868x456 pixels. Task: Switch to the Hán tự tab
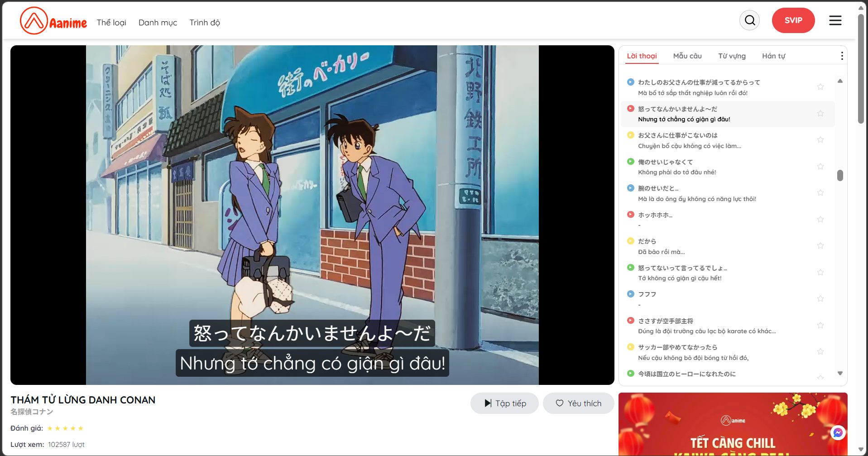click(x=773, y=56)
